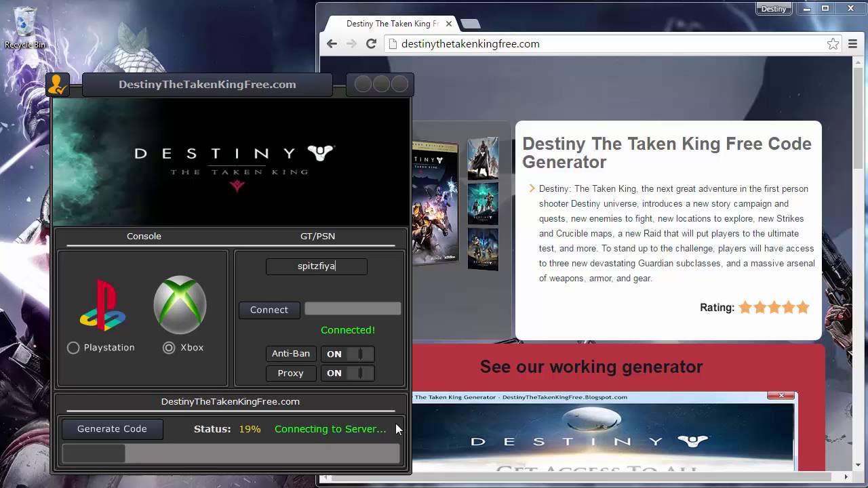The image size is (868, 488).
Task: Click the middle small Destiny cover thumbnail
Action: point(483,204)
